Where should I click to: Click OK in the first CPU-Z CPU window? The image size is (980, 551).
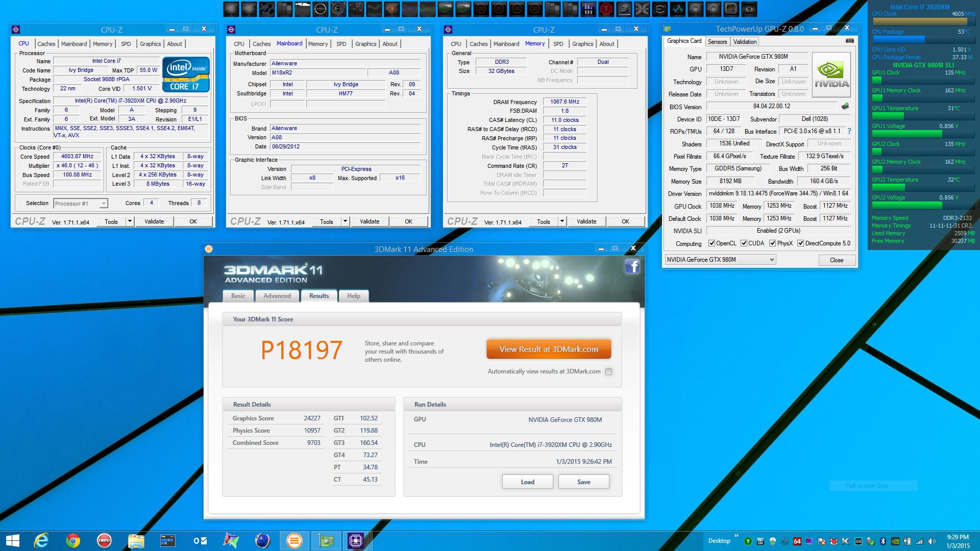[193, 221]
